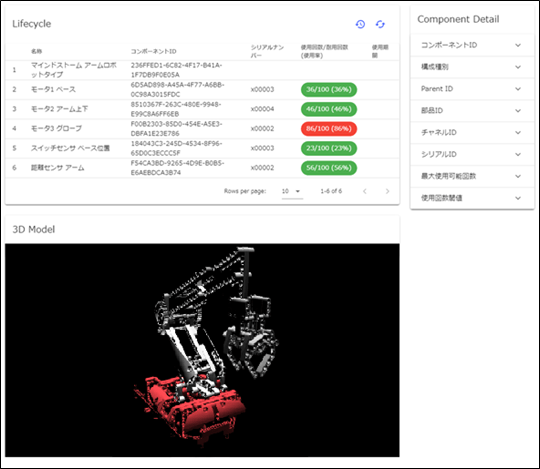Expand the 使用回数閾値 detail panel

click(472, 198)
